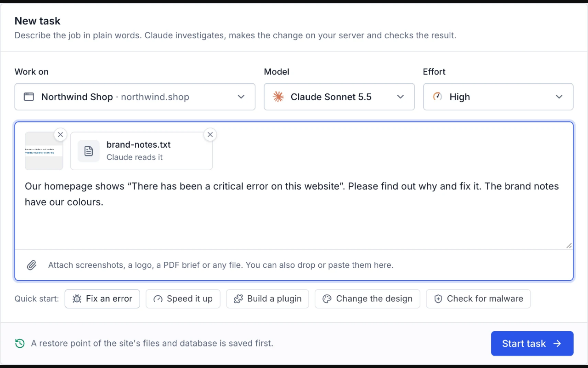Viewport: 588px width, 368px height.
Task: Click the Model label
Action: click(277, 72)
